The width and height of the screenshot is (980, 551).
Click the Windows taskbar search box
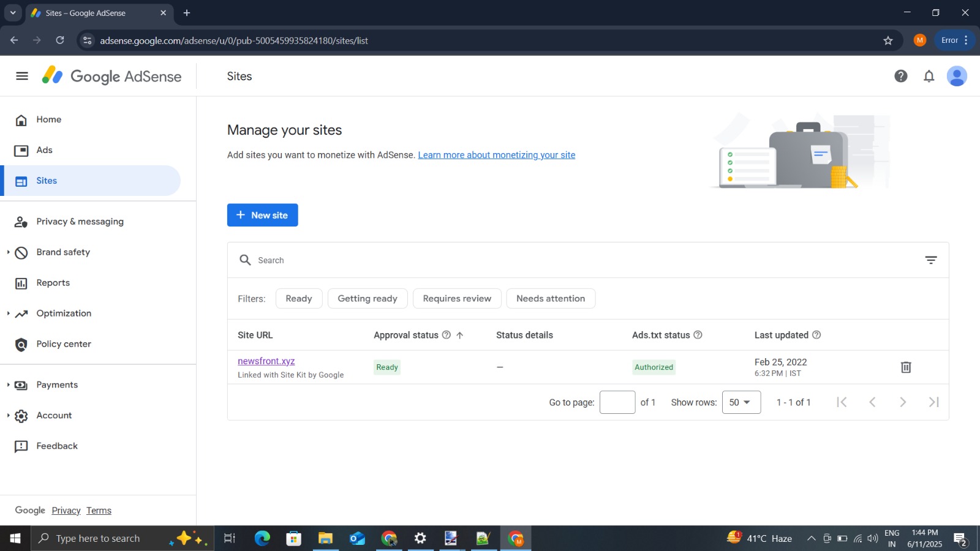[x=123, y=538]
